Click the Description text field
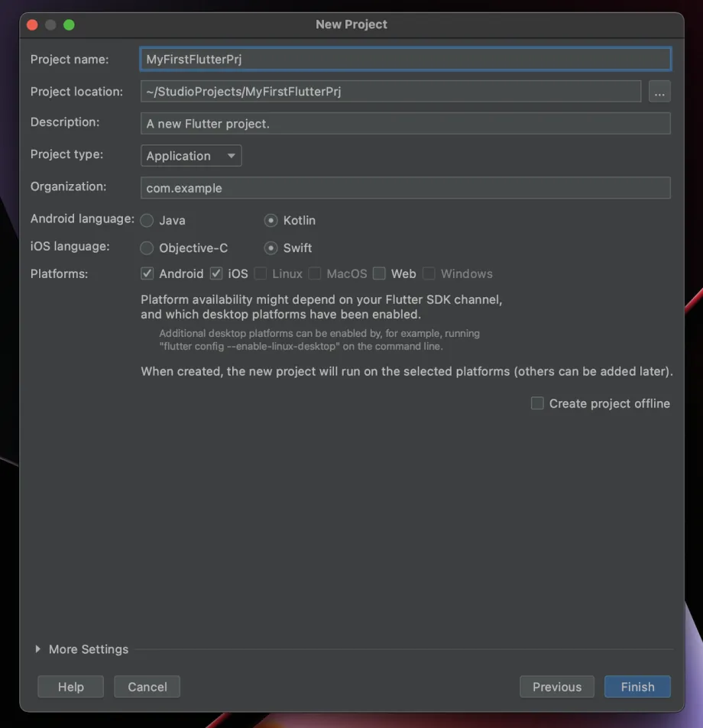This screenshot has height=728, width=703. (x=405, y=124)
